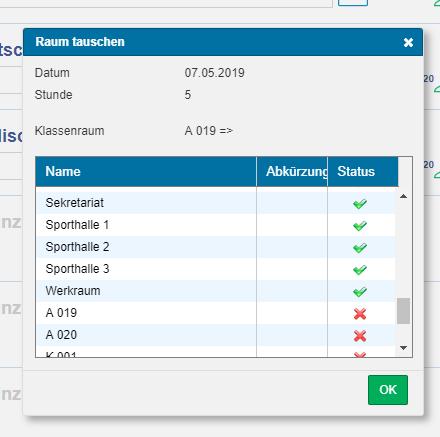Sort the table by Name column
440x437 pixels.
(x=146, y=172)
